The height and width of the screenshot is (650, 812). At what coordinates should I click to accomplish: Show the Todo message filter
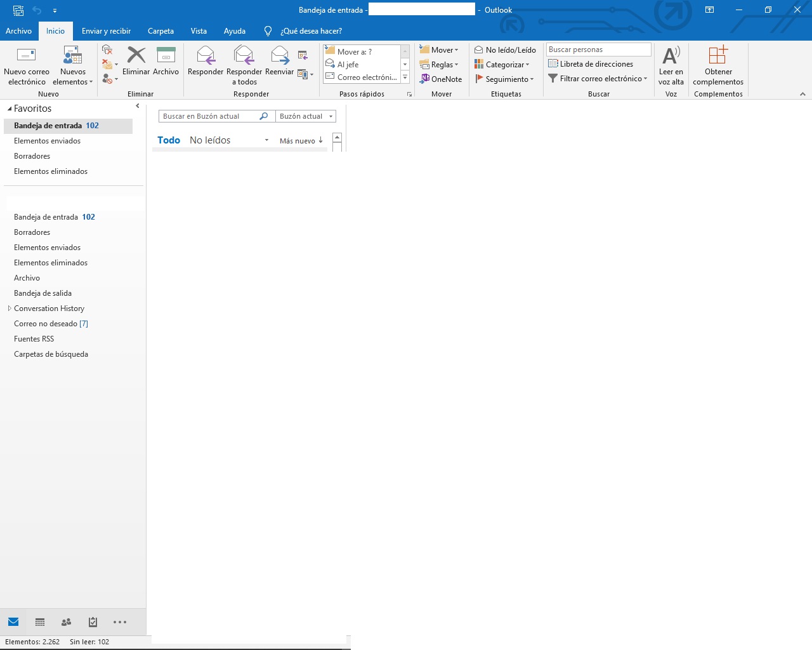click(x=169, y=140)
